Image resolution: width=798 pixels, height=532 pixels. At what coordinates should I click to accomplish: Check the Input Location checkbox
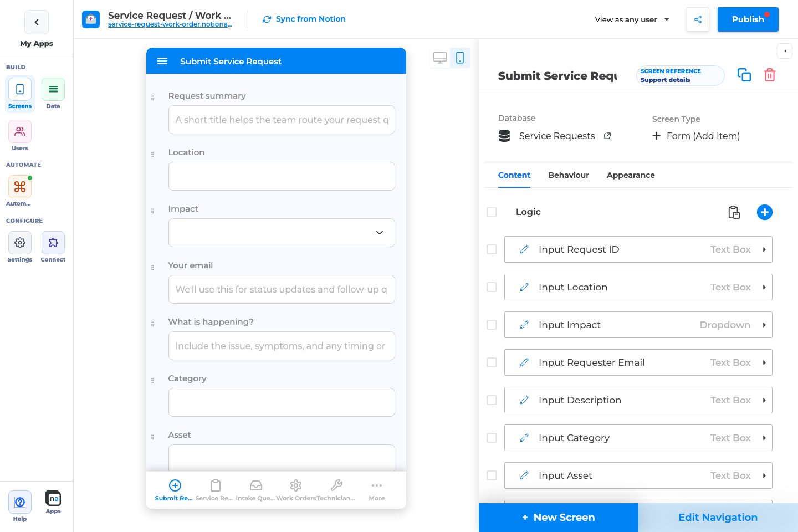coord(492,287)
